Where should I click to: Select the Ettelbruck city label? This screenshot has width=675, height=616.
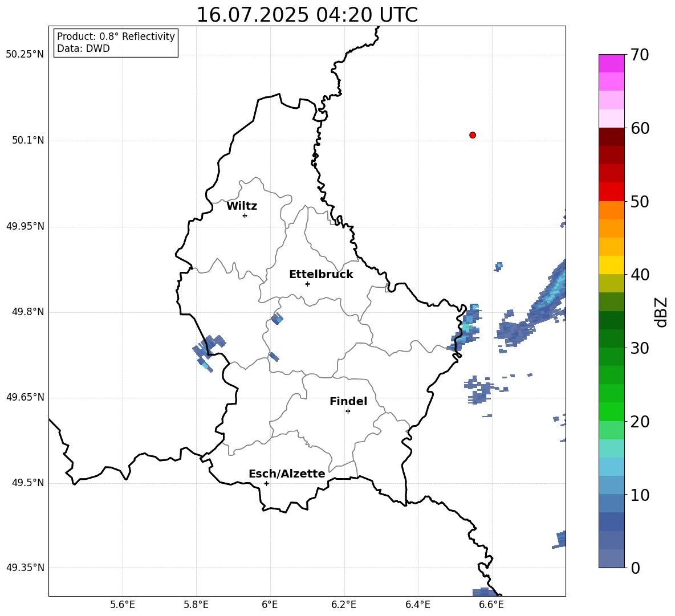(321, 275)
